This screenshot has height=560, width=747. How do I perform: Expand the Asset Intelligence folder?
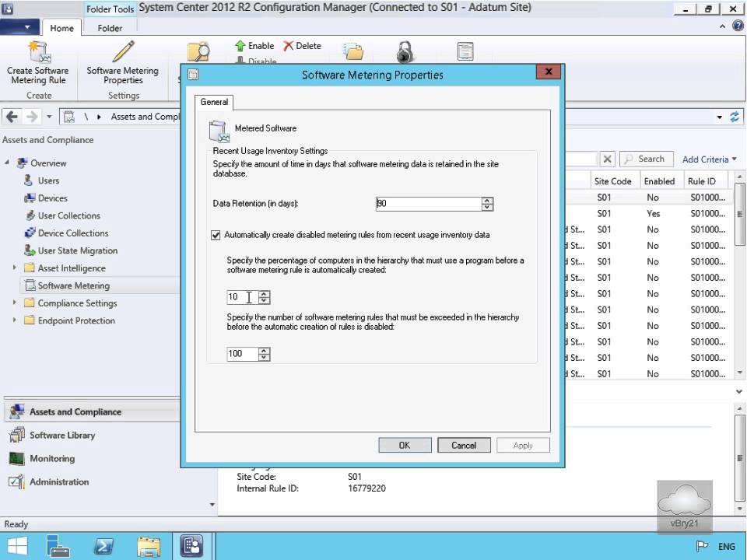[14, 268]
